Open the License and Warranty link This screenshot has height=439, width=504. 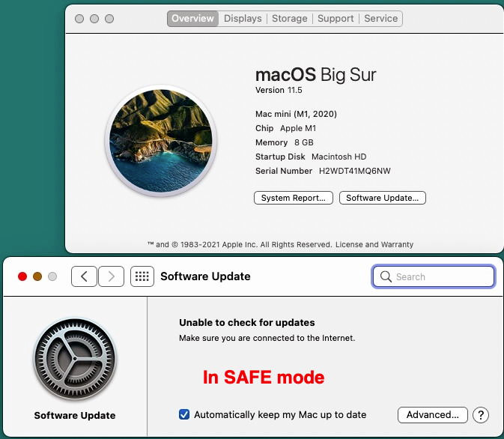pyautogui.click(x=374, y=244)
